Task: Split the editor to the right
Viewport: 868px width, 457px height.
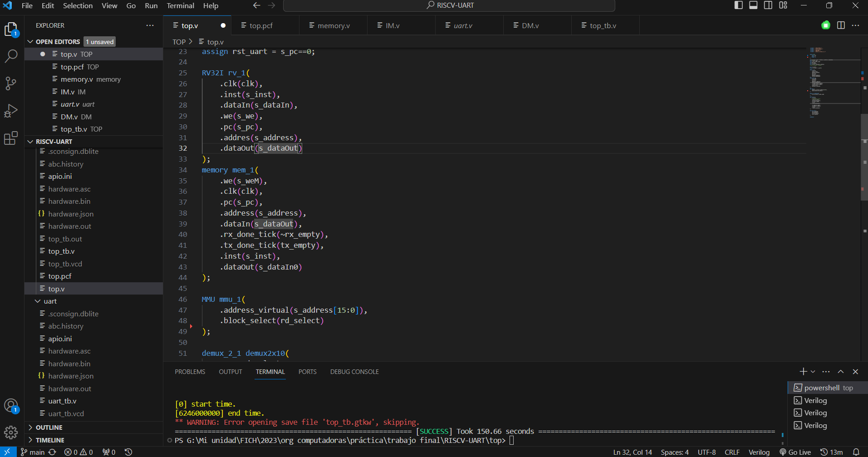Action: 841,25
